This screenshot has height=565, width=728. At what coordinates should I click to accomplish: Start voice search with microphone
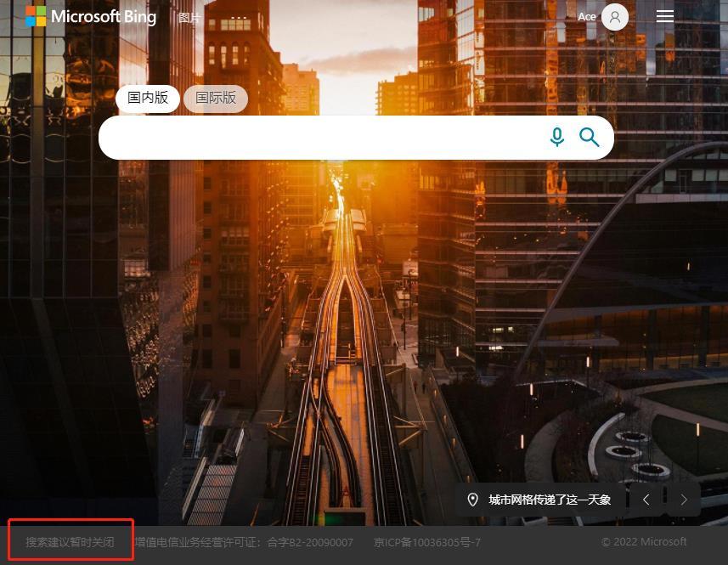(x=557, y=137)
